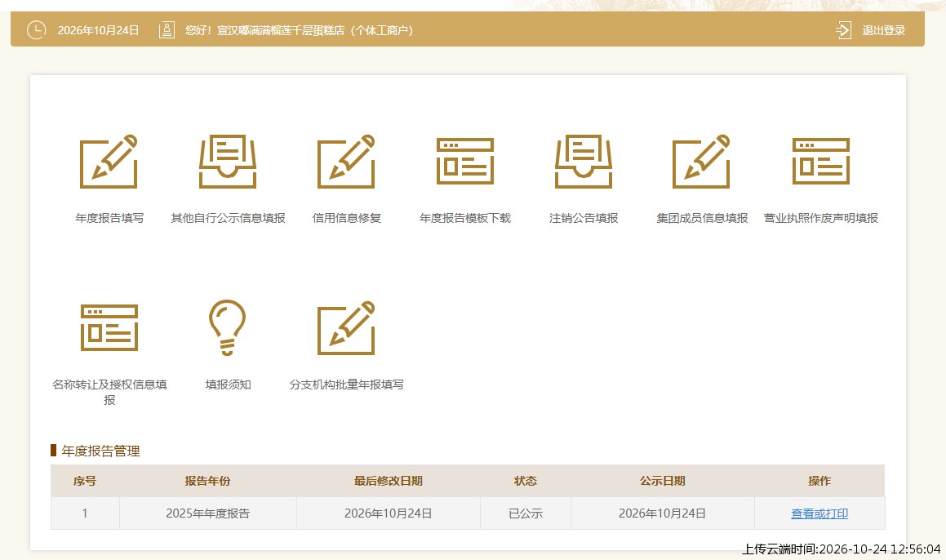Viewport: 946px width, 560px height.
Task: Click the clock icon beside the date
Action: [36, 29]
